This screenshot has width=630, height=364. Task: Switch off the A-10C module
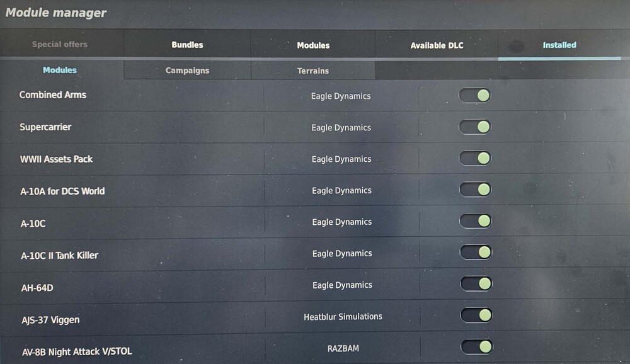476,221
